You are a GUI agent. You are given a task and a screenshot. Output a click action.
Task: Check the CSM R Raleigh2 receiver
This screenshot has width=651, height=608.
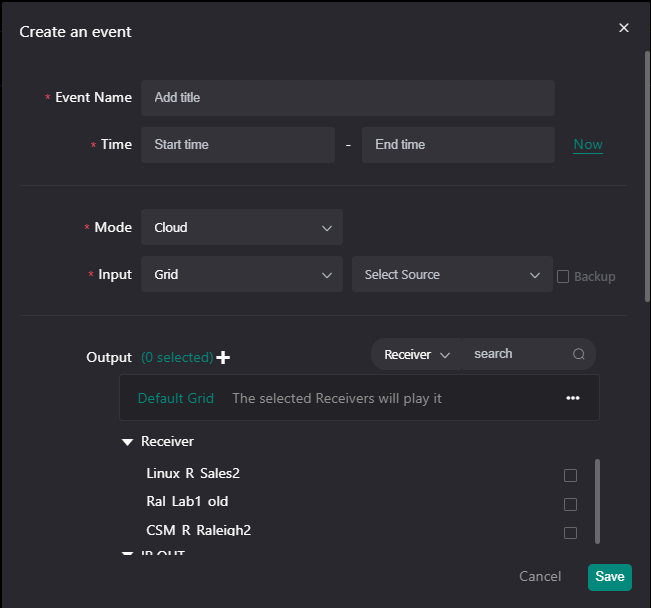[570, 533]
